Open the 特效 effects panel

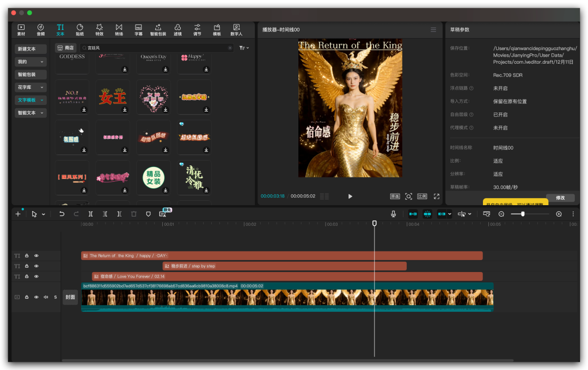(99, 29)
